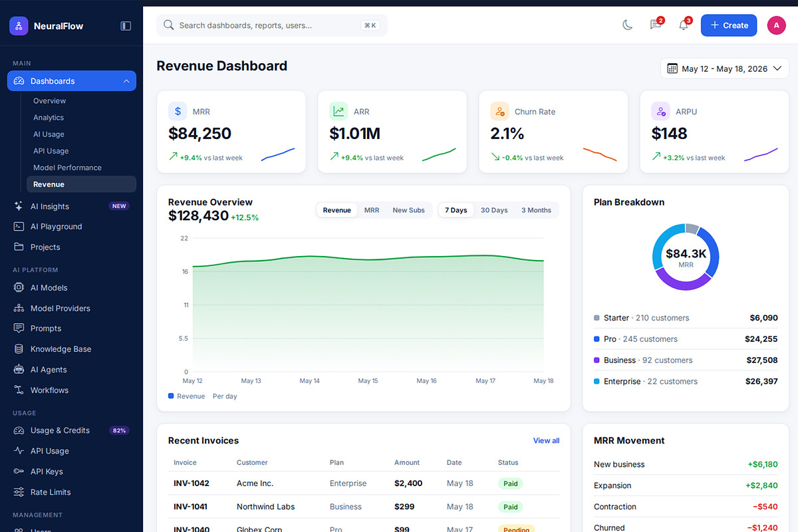Click the Projects folder icon

pos(19,247)
